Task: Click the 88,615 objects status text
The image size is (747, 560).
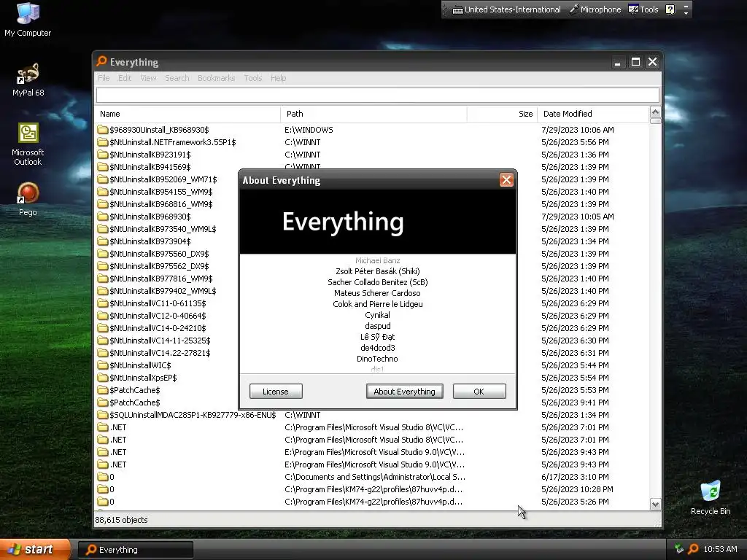Action: [x=122, y=520]
